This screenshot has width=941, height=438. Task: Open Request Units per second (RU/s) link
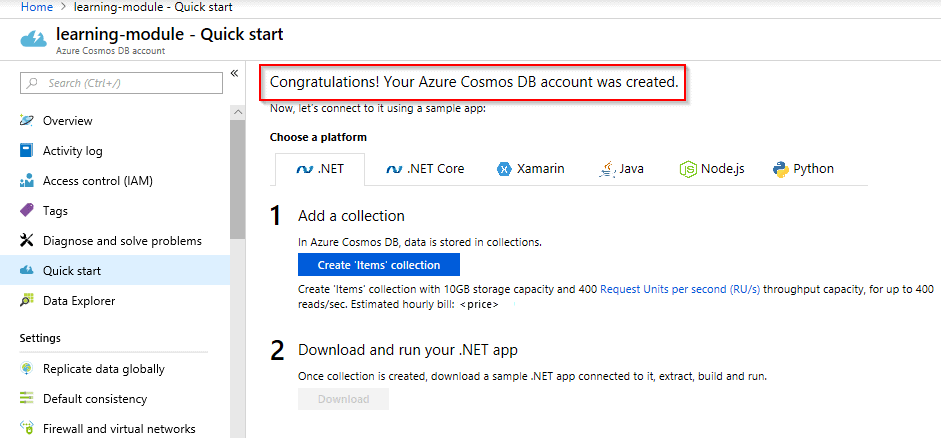[680, 289]
